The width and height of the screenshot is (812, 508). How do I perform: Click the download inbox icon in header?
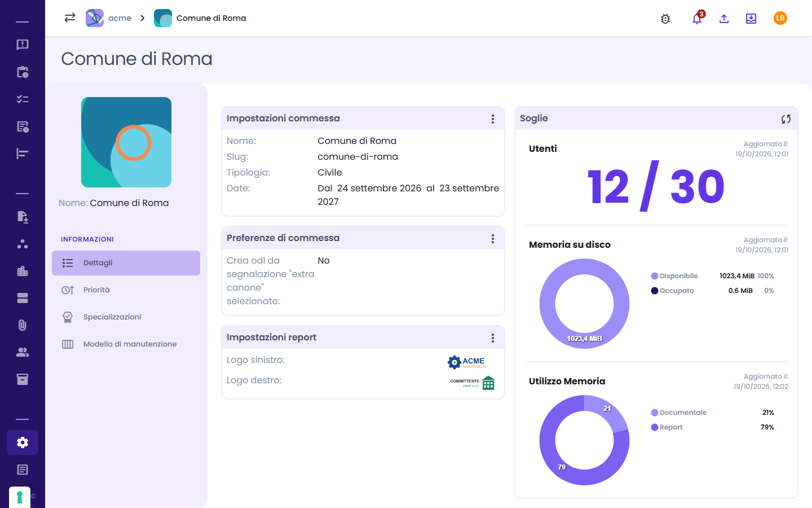click(x=751, y=19)
